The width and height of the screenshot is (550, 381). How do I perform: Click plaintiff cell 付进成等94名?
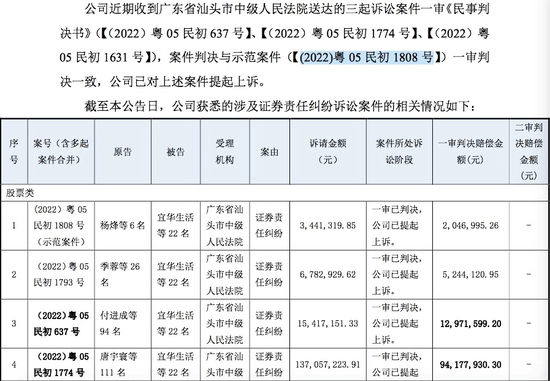tap(123, 323)
